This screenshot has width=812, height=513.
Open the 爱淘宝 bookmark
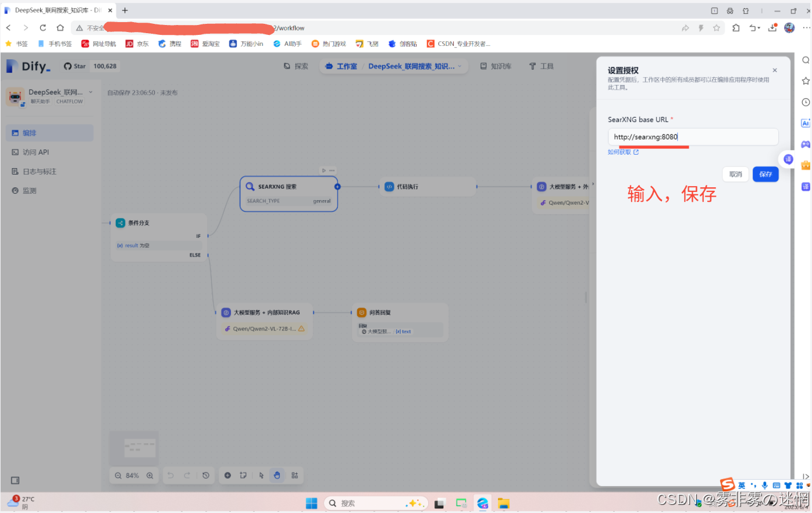pyautogui.click(x=205, y=44)
